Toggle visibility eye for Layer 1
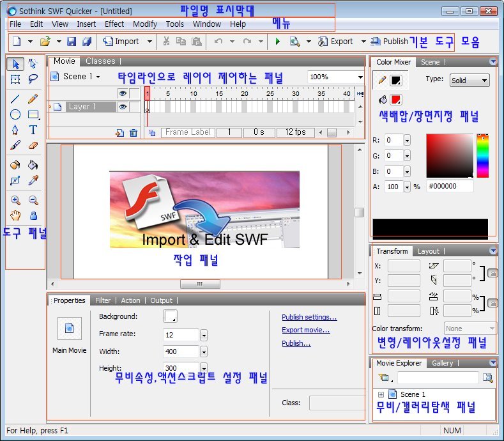The width and height of the screenshot is (504, 441). [x=123, y=107]
